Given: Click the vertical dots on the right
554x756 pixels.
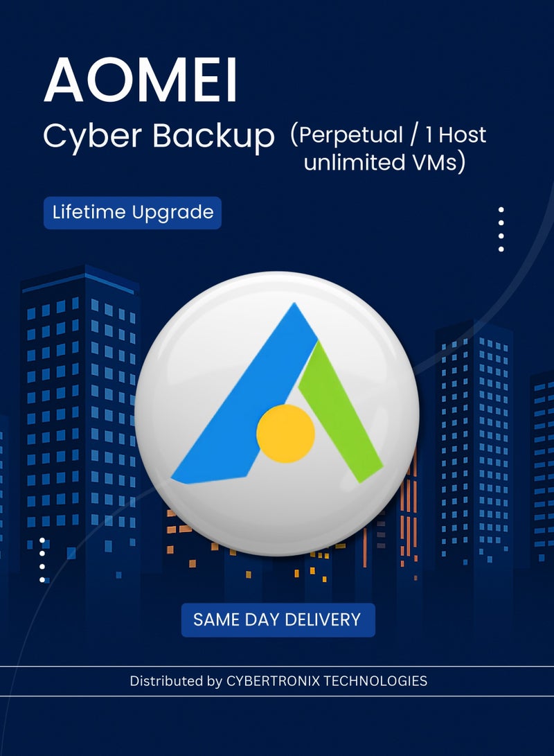Looking at the screenshot, I should [501, 229].
